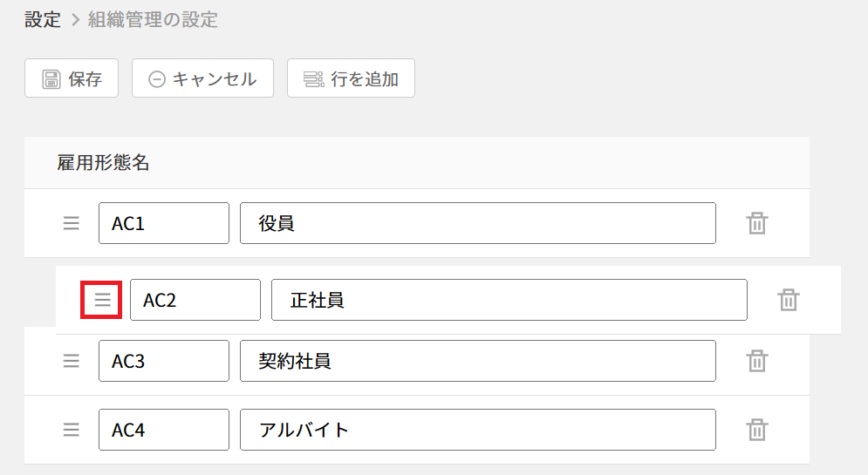The width and height of the screenshot is (868, 475).
Task: Delete the 契約社員 row with the trash icon
Action: (x=756, y=361)
